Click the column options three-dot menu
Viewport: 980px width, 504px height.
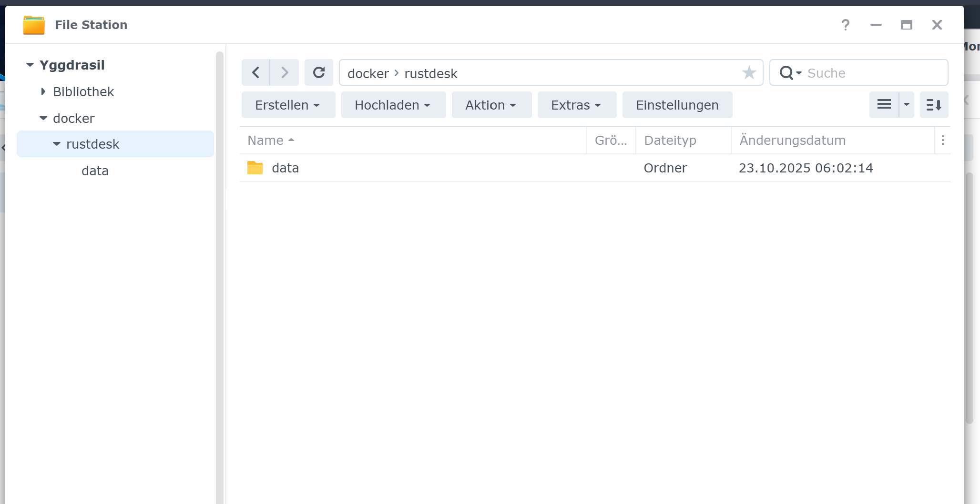(942, 140)
